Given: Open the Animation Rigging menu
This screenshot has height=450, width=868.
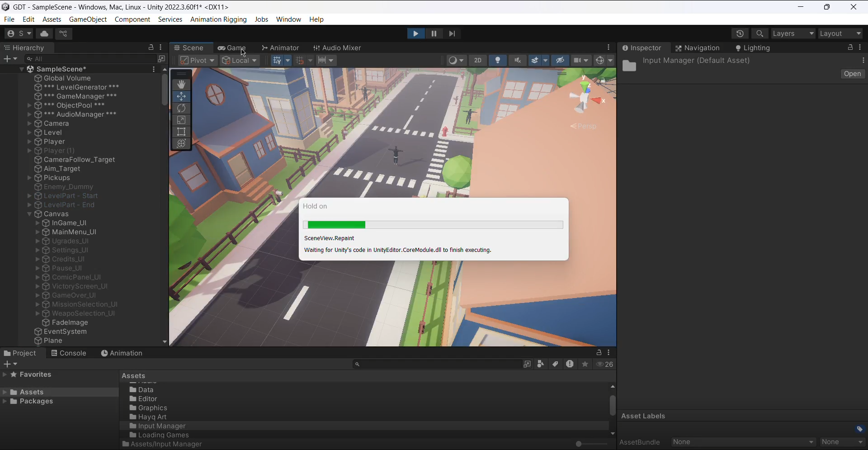Looking at the screenshot, I should pyautogui.click(x=218, y=19).
